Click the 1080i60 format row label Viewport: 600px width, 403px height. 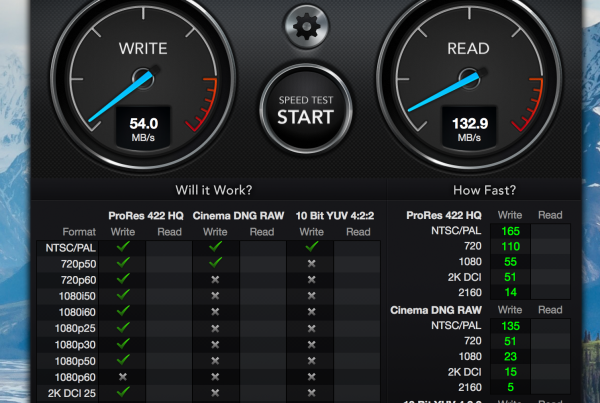(77, 312)
